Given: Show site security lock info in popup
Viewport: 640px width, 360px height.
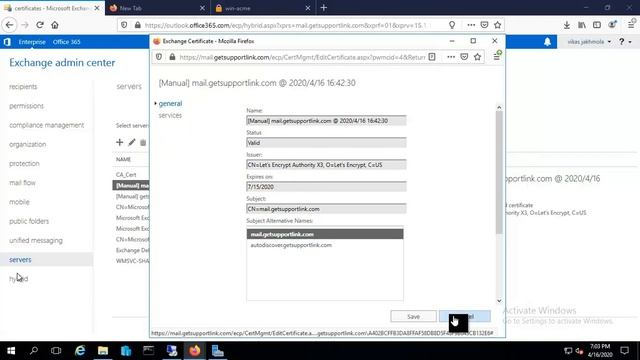Looking at the screenshot, I should point(172,57).
